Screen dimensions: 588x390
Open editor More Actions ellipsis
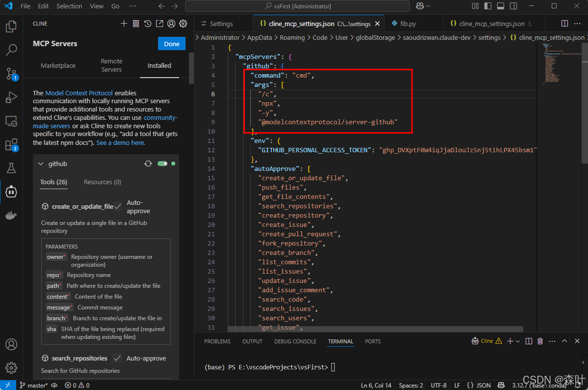pyautogui.click(x=577, y=24)
